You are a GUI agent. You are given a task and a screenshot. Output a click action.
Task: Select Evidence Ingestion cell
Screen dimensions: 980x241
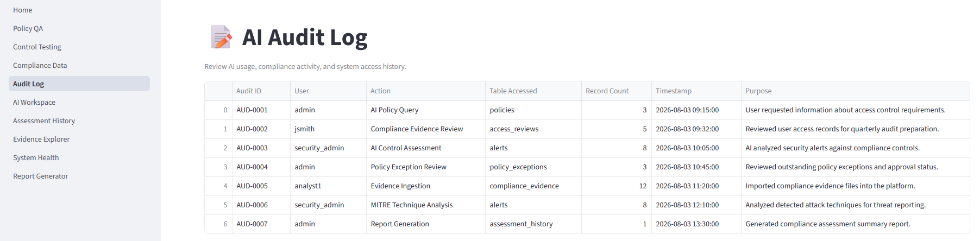(x=426, y=186)
